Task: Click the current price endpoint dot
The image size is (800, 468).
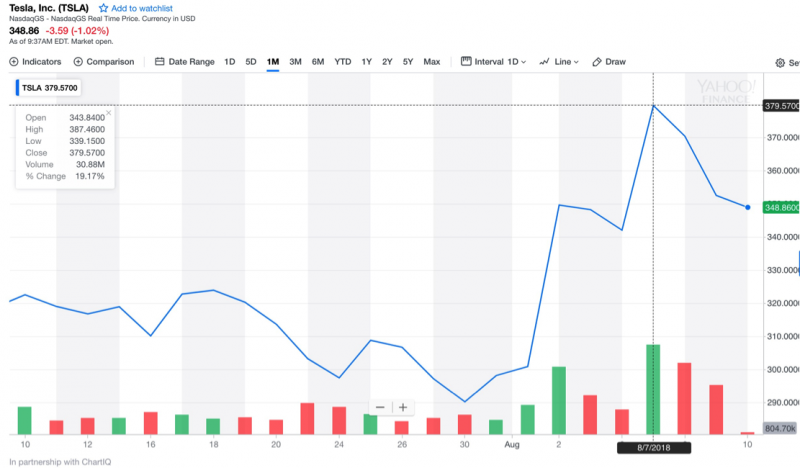Action: tap(747, 207)
